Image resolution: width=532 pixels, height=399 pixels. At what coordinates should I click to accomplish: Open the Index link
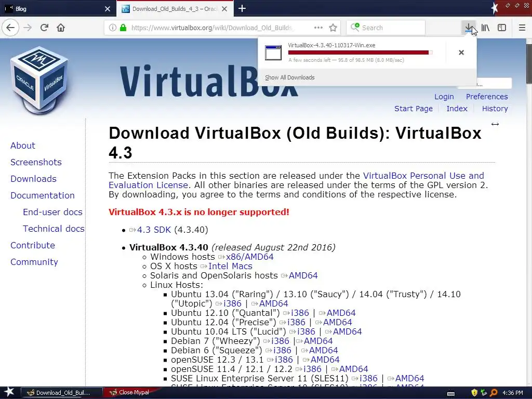(457, 109)
